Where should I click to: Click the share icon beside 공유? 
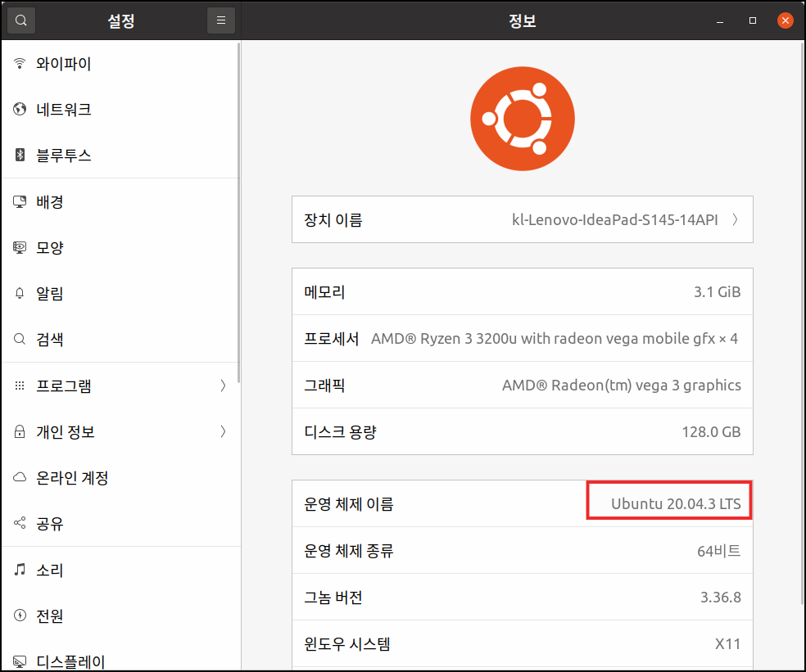[20, 523]
